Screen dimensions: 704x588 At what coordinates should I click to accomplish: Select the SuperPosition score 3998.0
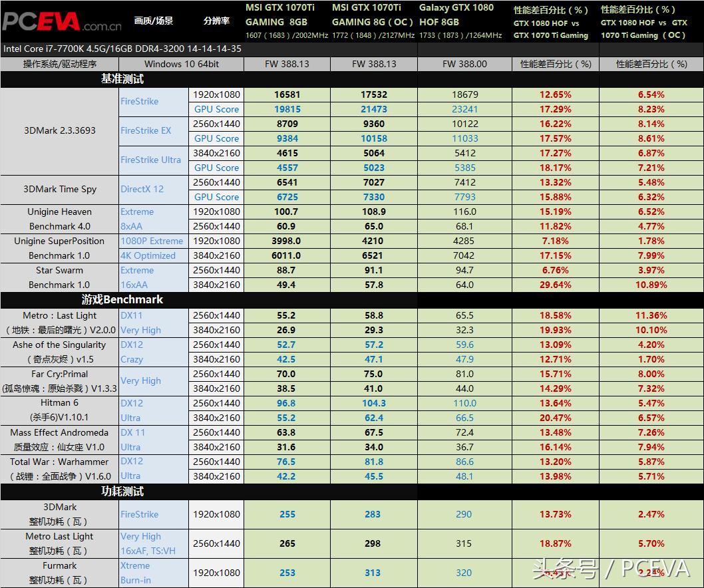click(x=286, y=241)
